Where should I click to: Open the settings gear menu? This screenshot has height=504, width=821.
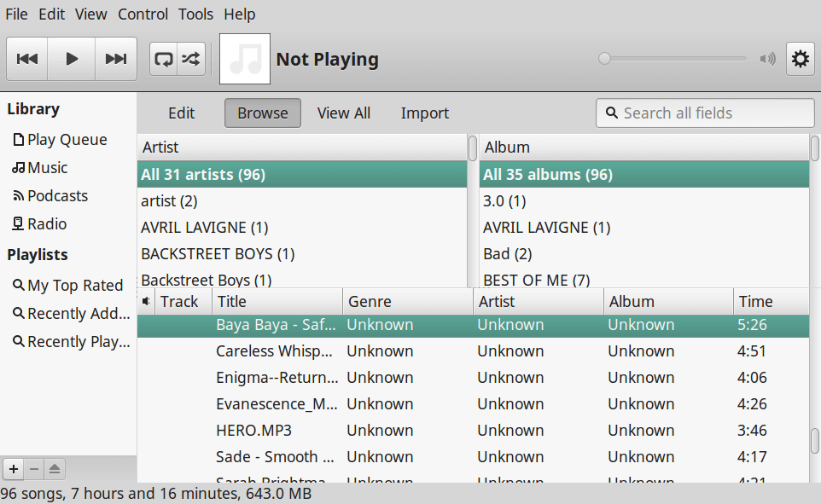pos(800,59)
